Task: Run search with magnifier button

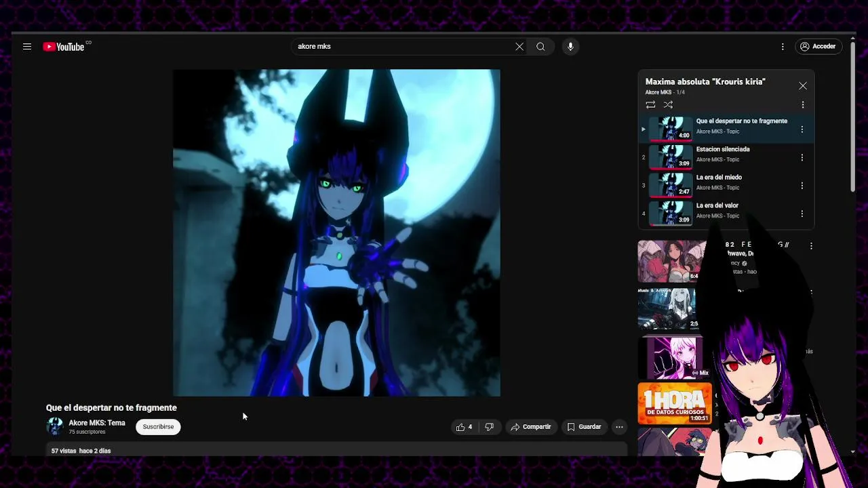Action: pos(540,47)
